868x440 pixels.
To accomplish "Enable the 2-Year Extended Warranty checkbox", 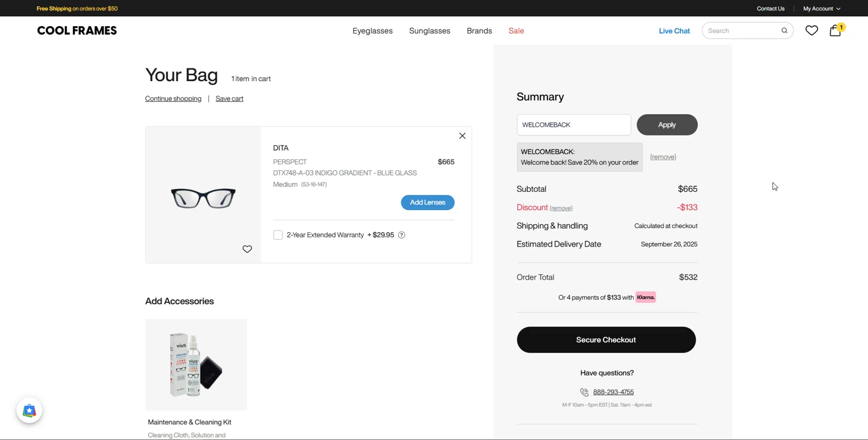I will (278, 235).
